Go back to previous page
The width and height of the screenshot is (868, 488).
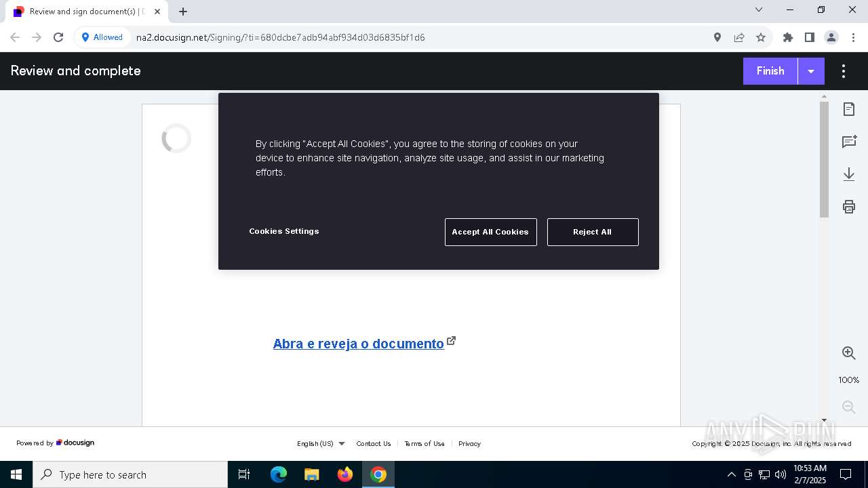[x=15, y=37]
